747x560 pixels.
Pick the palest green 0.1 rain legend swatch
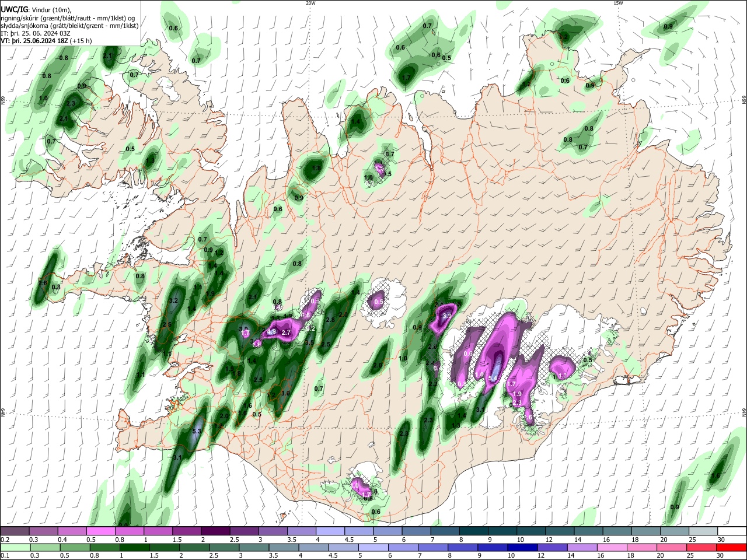14,547
